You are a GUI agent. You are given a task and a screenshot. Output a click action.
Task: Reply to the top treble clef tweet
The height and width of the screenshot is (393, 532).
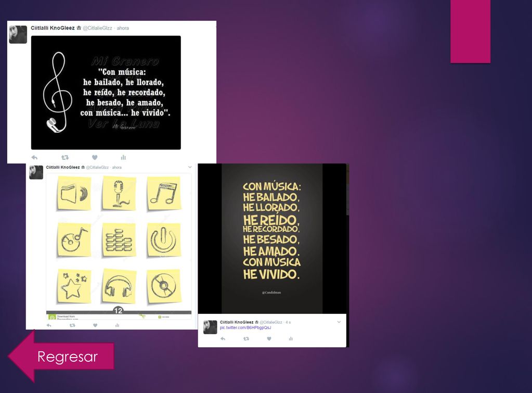(x=34, y=157)
